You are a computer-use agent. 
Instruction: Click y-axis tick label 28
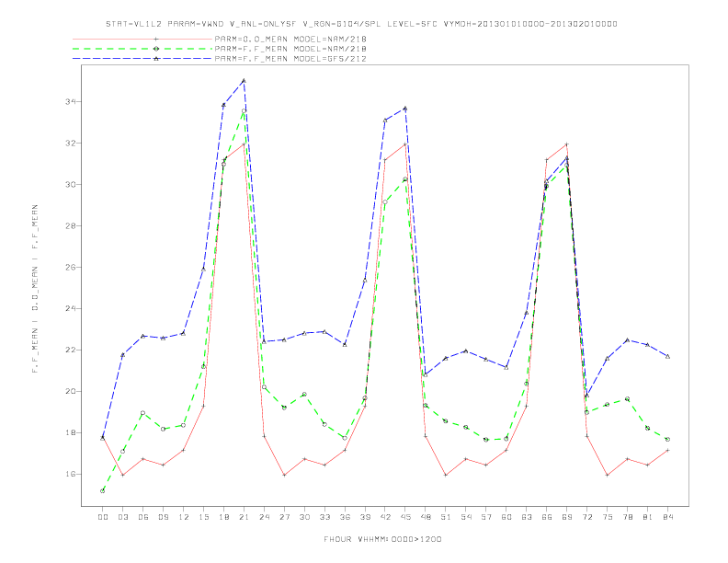(71, 225)
